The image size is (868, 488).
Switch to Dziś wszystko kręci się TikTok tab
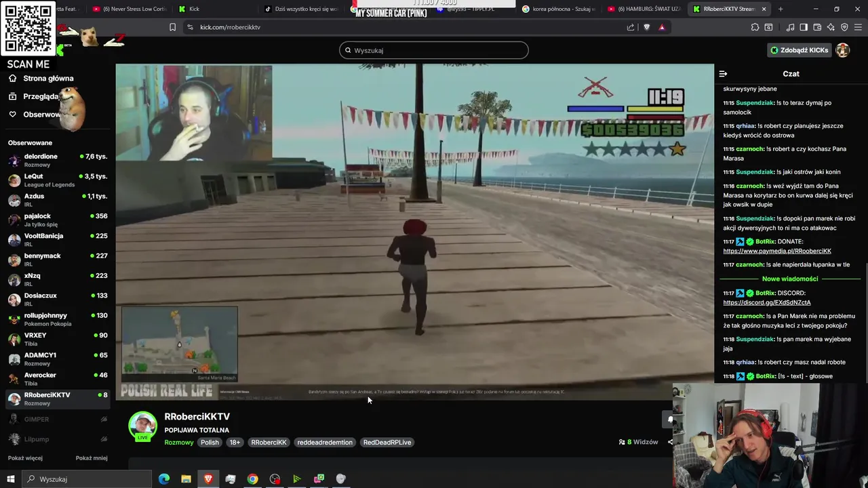tap(302, 9)
